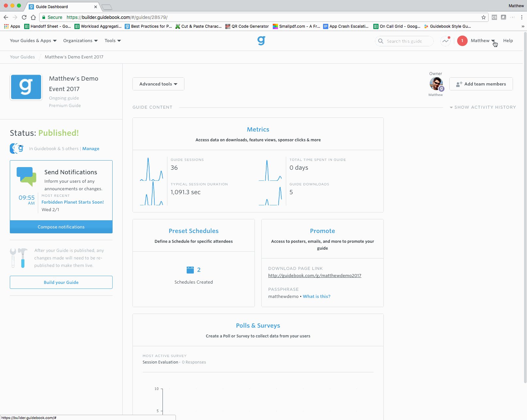Click Matthew's Demo Event guide logo thumbnail
The width and height of the screenshot is (527, 420).
pos(26,87)
